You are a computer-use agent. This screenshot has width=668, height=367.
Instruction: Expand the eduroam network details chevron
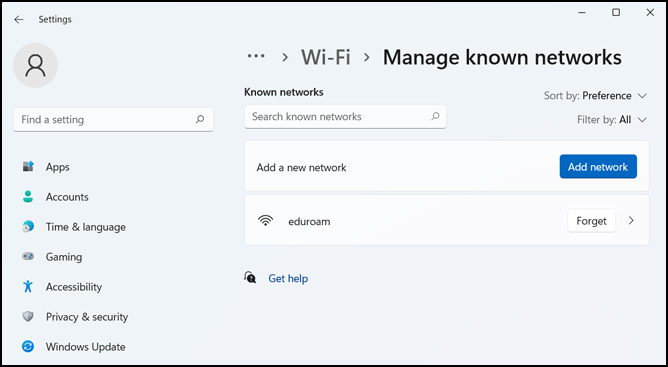(x=631, y=220)
